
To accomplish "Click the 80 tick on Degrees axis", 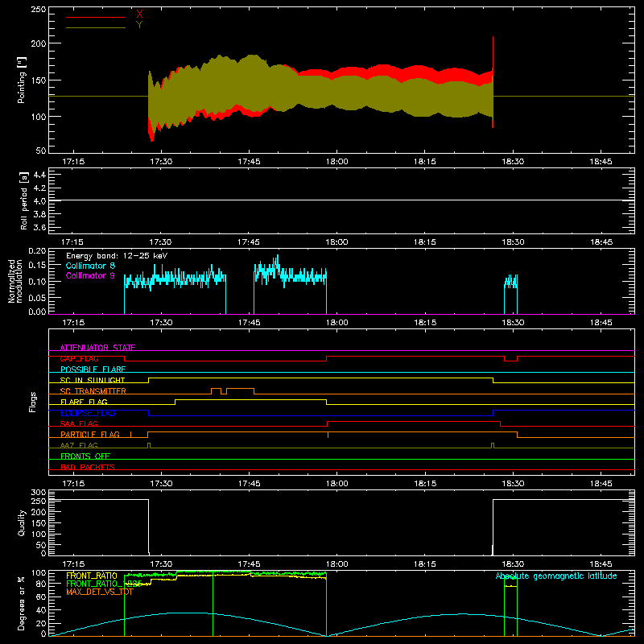I will pos(41,583).
